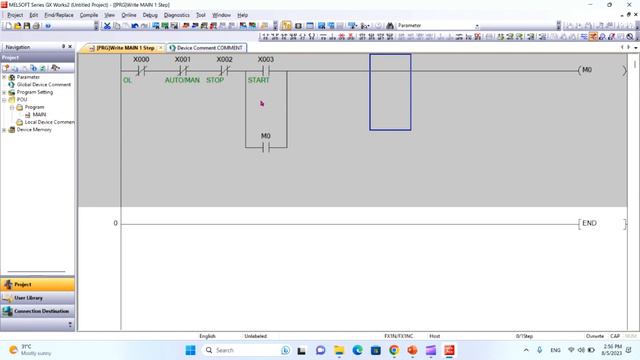Click the New project icon

click(8, 26)
